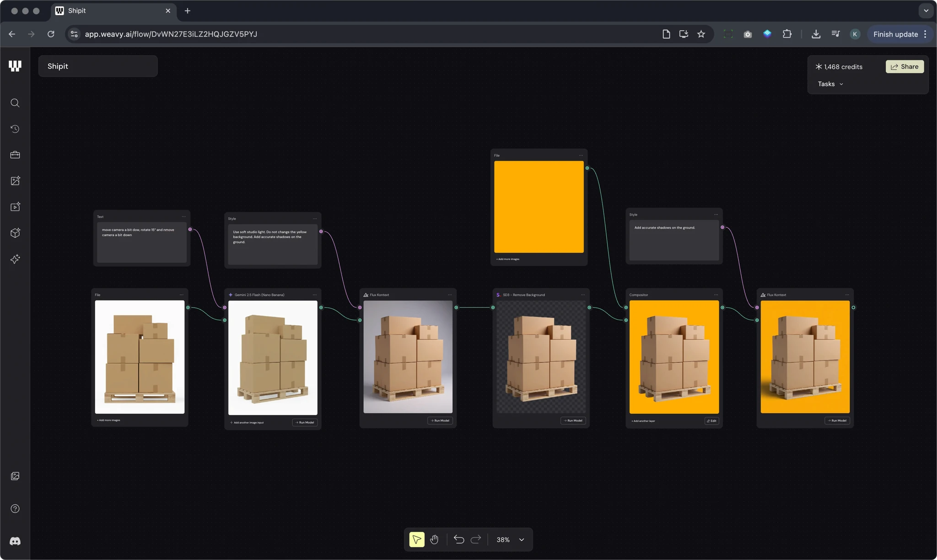
Task: Open the 3D cube models icon in sidebar
Action: (x=15, y=233)
